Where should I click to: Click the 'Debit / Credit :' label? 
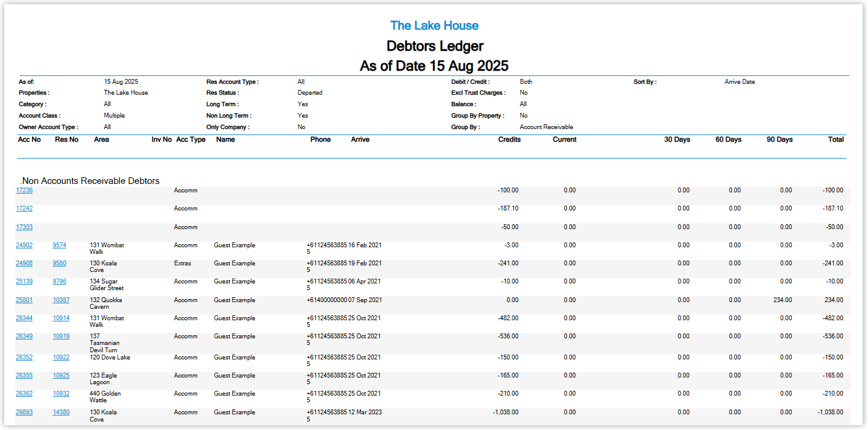(471, 82)
